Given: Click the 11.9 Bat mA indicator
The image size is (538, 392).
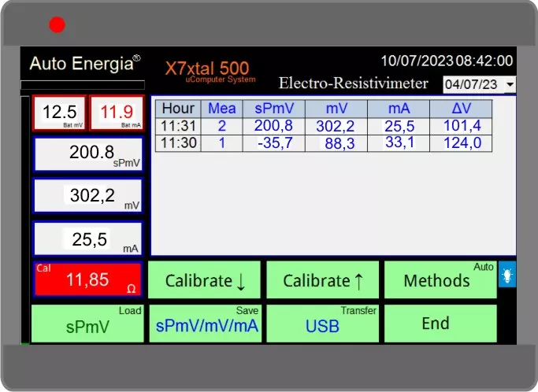Looking at the screenshot, I should (x=117, y=113).
